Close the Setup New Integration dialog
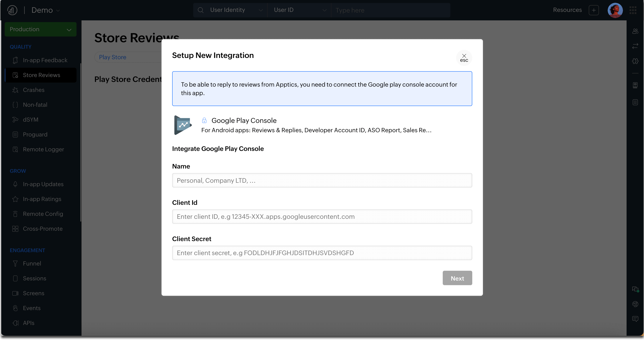This screenshot has width=644, height=340. point(464,58)
